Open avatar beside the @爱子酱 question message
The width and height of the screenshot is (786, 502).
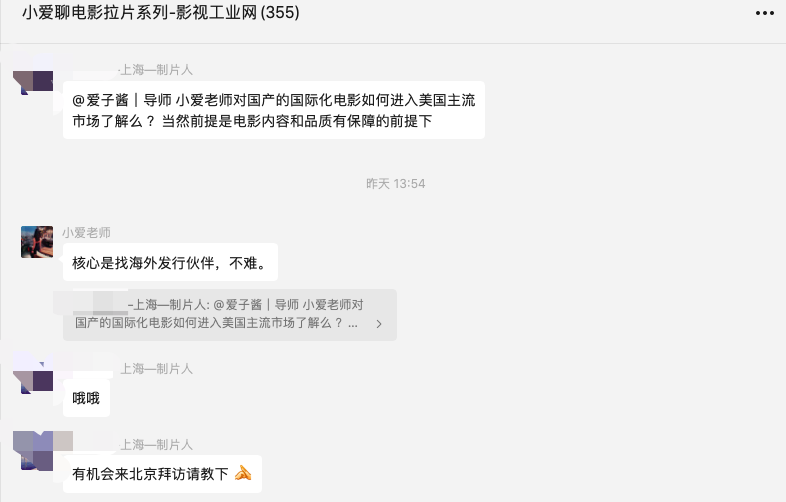point(38,79)
